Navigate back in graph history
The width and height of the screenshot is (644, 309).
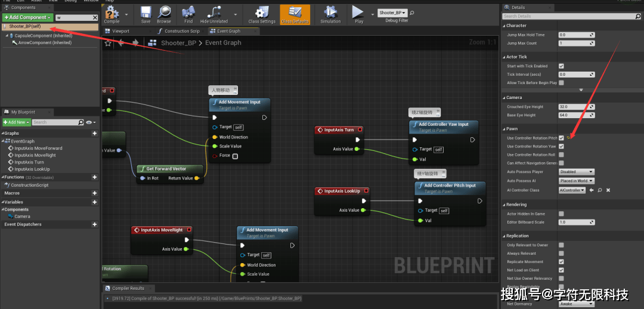(121, 43)
